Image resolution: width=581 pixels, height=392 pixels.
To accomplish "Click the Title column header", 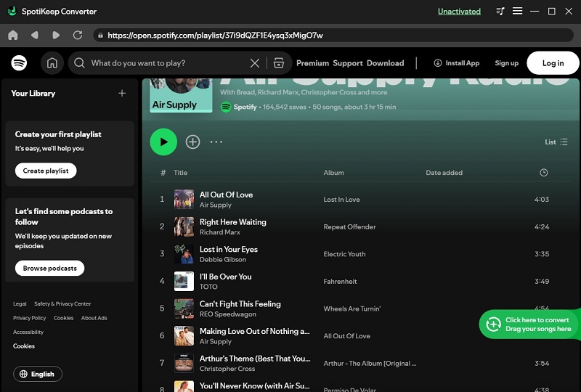I will (x=180, y=173).
